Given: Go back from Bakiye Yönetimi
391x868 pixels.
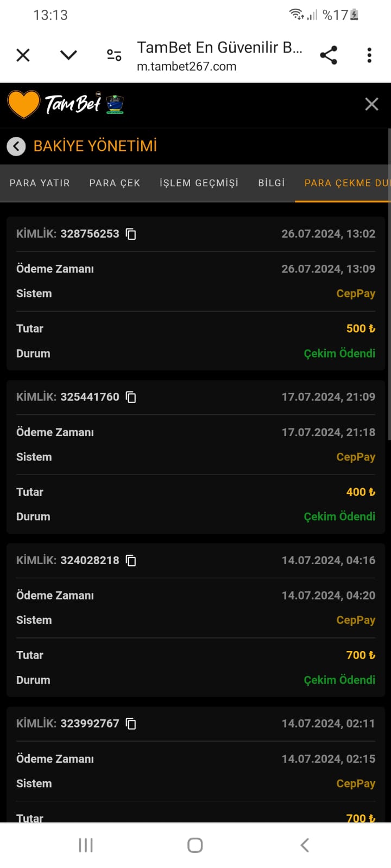Looking at the screenshot, I should (x=16, y=146).
